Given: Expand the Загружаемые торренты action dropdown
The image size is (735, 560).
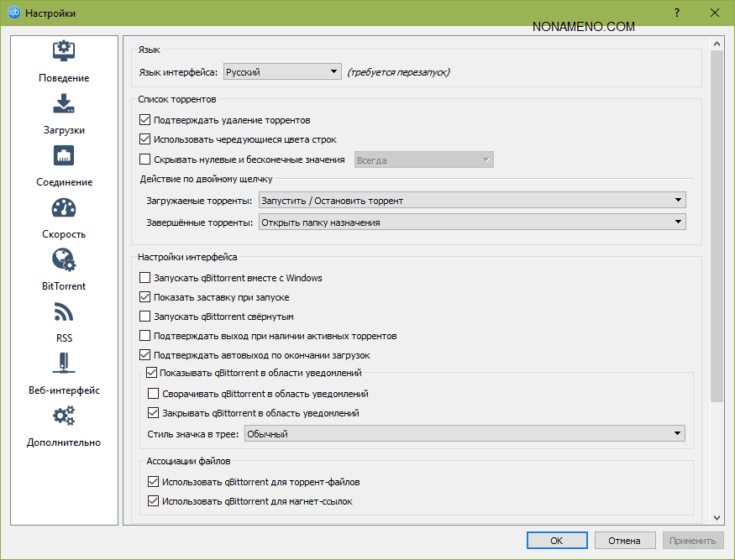Looking at the screenshot, I should tap(472, 201).
